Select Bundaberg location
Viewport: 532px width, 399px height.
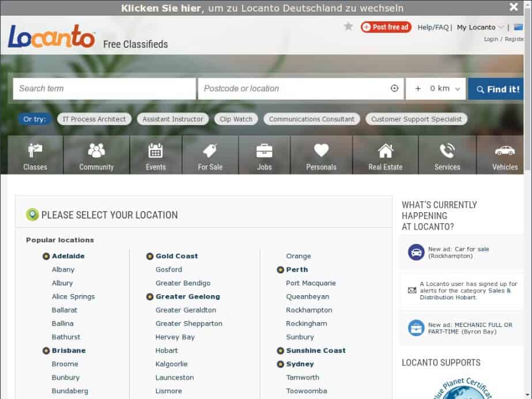(70, 391)
